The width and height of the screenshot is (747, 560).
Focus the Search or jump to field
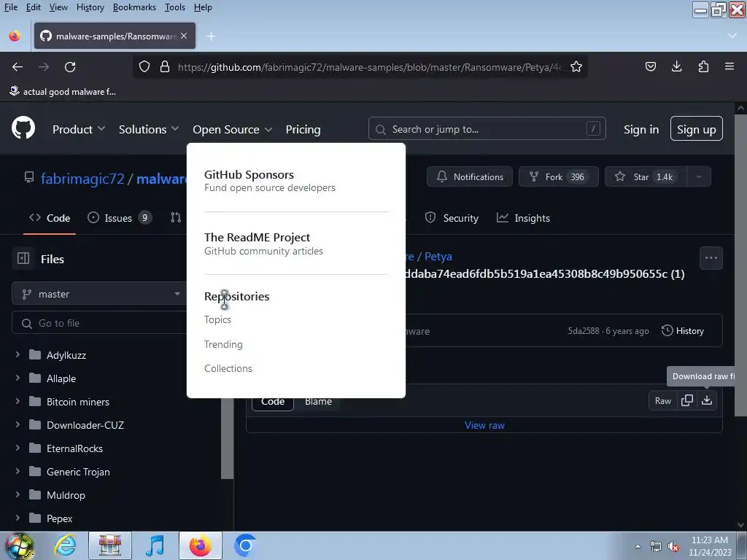point(487,128)
